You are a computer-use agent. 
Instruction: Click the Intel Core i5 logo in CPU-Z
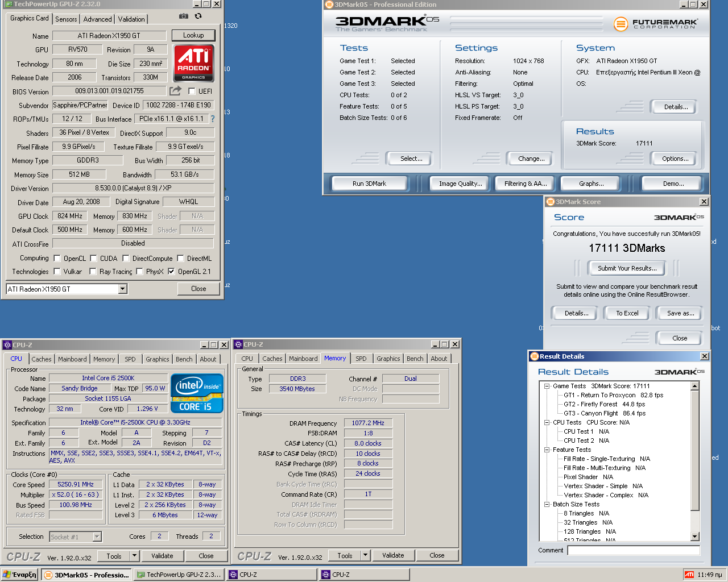197,393
